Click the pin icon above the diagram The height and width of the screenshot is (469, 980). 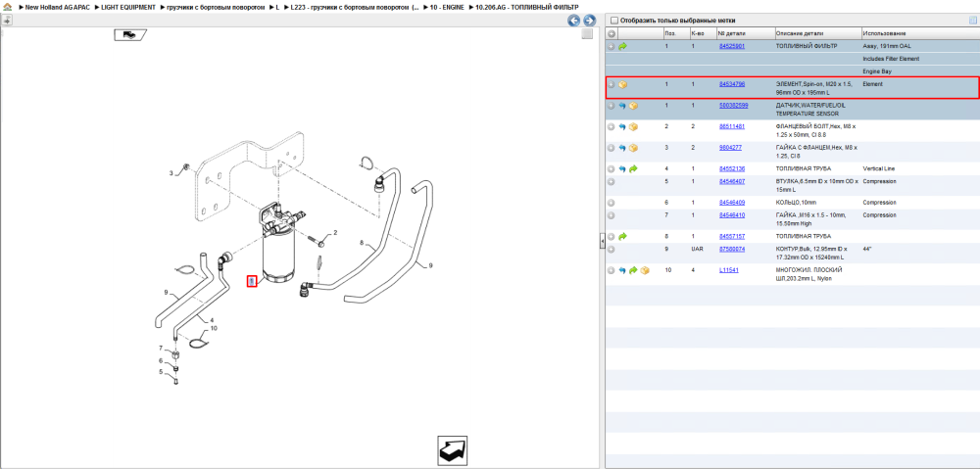pyautogui.click(x=6, y=20)
